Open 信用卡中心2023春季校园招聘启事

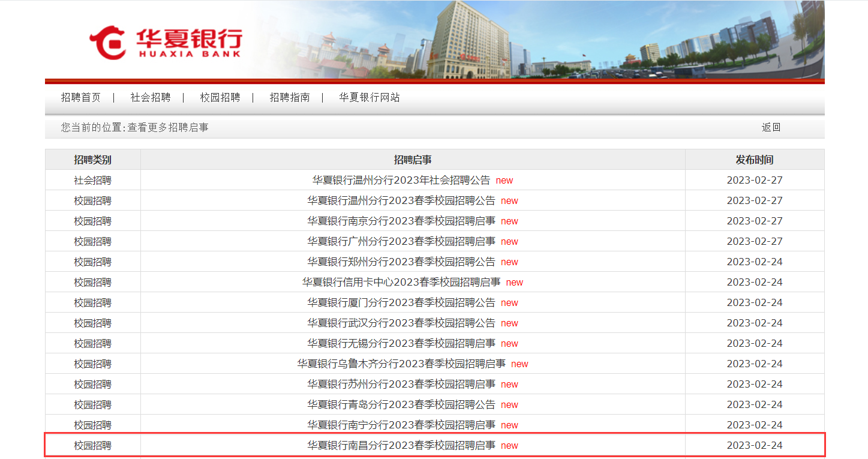[x=401, y=282]
